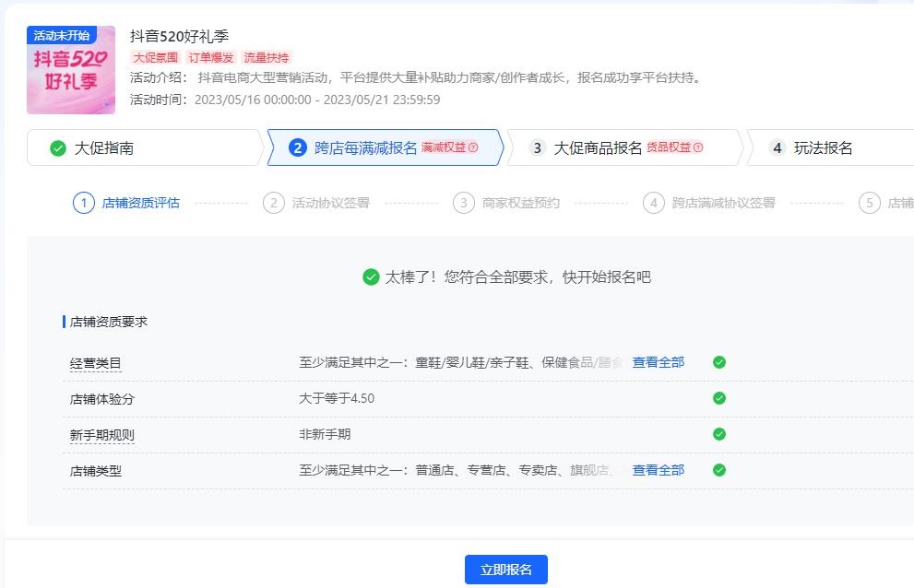Click green success icon beside 太棒了 message
This screenshot has height=588, width=914.
click(x=371, y=276)
